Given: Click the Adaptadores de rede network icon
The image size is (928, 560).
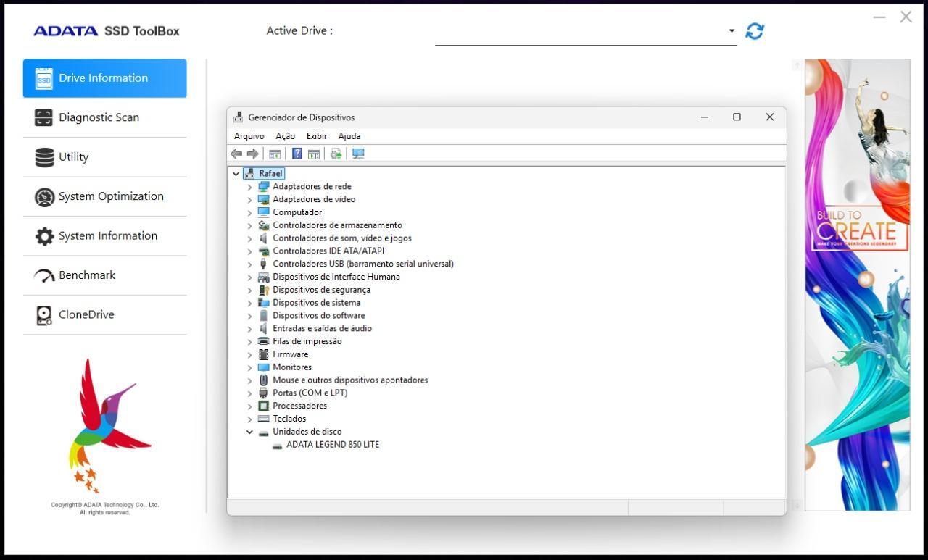Looking at the screenshot, I should point(263,187).
